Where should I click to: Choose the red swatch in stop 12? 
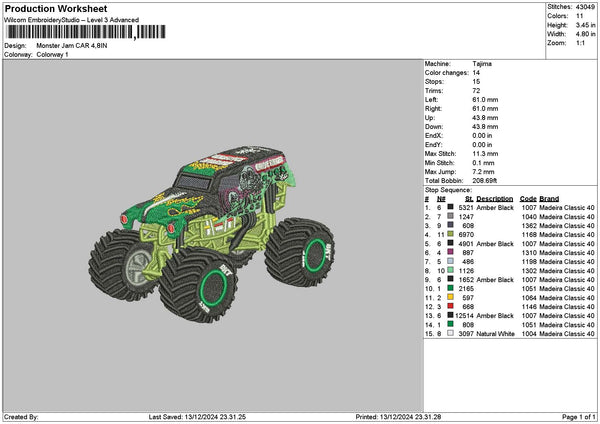(450, 306)
